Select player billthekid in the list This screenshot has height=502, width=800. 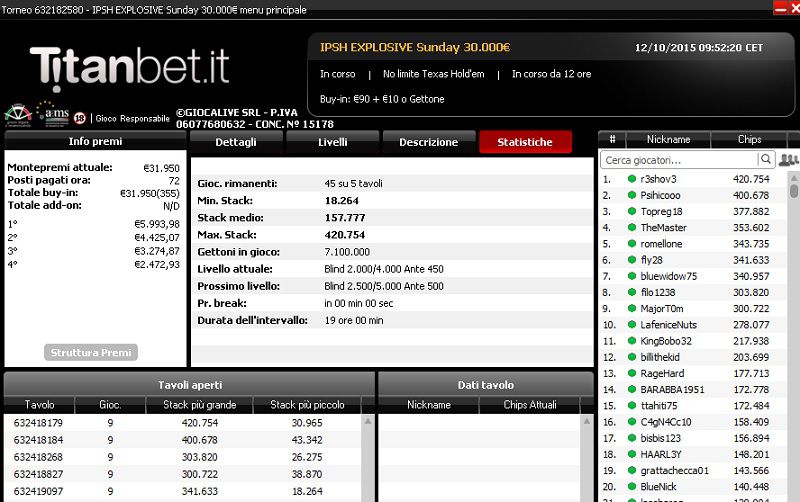(693, 357)
